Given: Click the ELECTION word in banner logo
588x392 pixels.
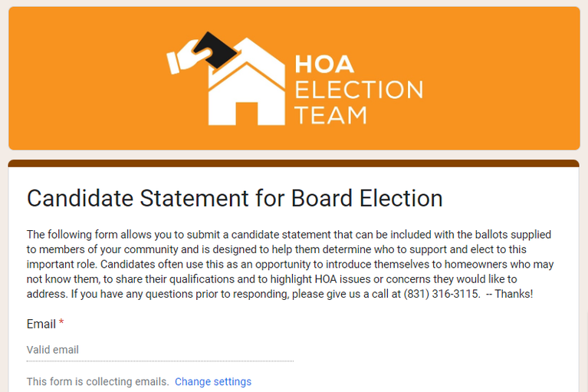Looking at the screenshot, I should coord(359,90).
